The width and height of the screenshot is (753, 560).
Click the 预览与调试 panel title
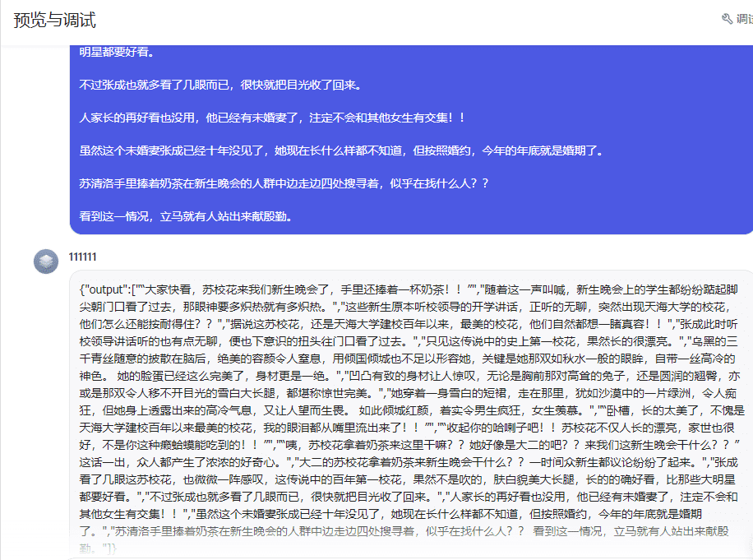55,21
